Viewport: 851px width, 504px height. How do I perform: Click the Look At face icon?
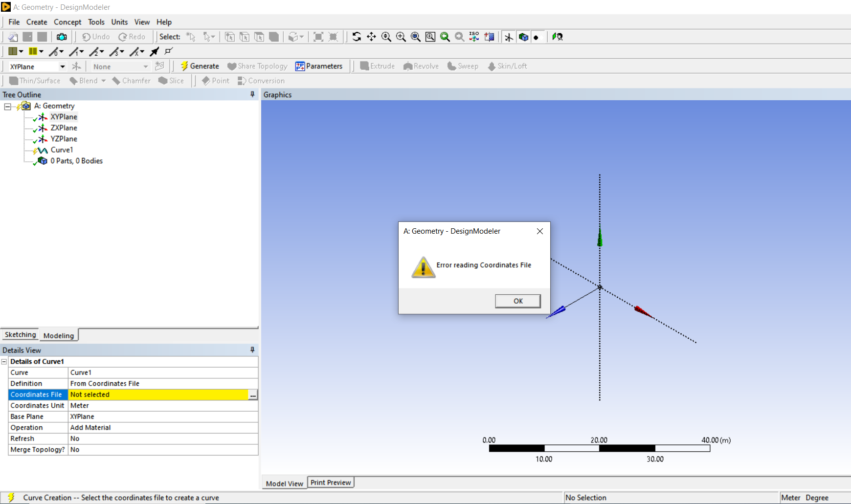click(x=489, y=37)
